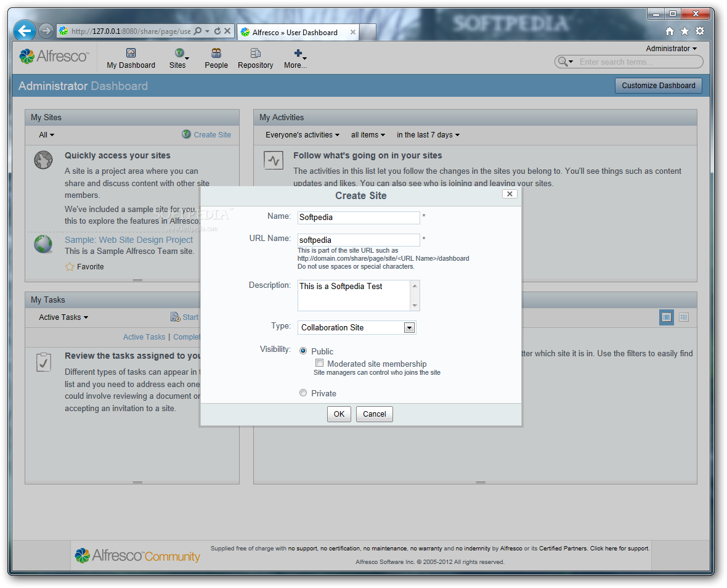
Task: Click the search magnifier options icon
Action: [x=565, y=62]
